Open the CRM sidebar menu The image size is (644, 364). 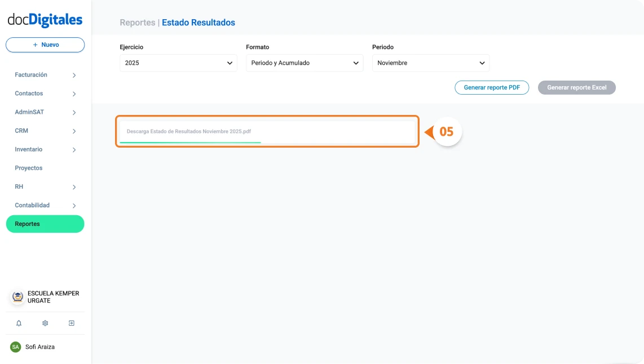[21, 131]
